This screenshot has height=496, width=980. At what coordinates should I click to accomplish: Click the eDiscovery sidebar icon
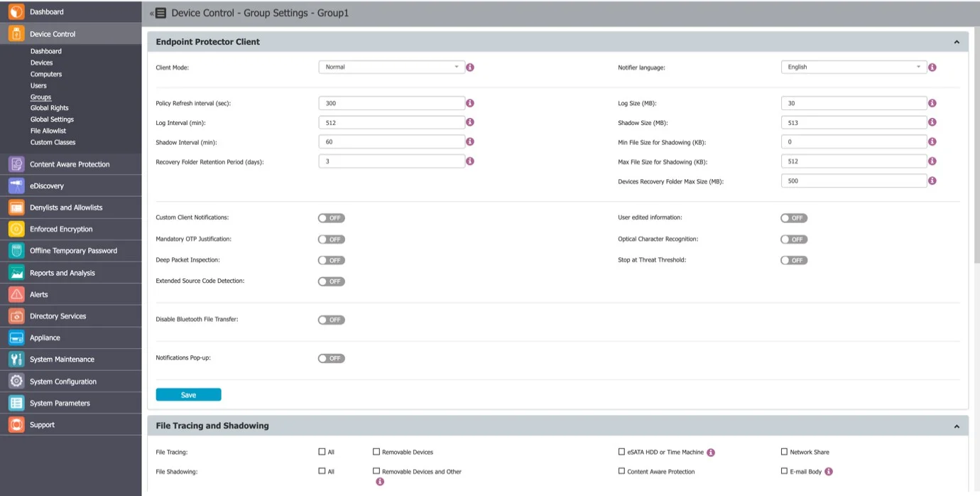[x=16, y=185]
